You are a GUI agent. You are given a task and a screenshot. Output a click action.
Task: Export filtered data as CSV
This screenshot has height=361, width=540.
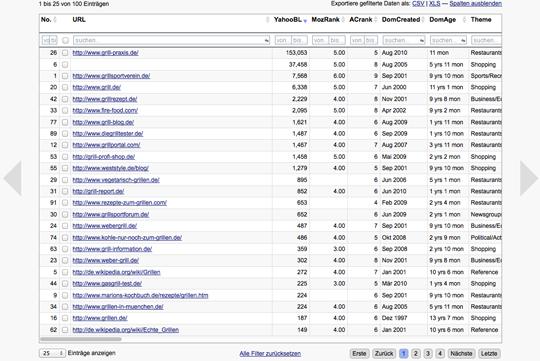click(x=418, y=3)
